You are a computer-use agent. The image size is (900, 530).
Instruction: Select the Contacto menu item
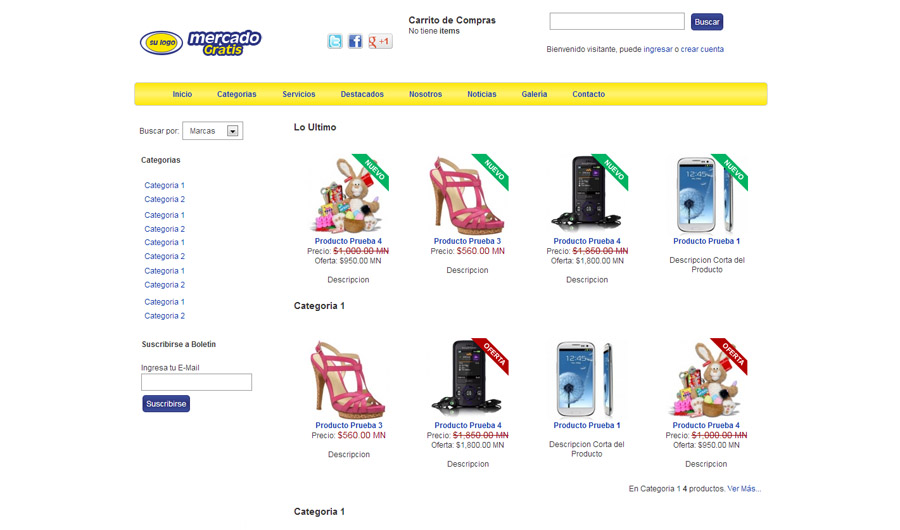[588, 94]
